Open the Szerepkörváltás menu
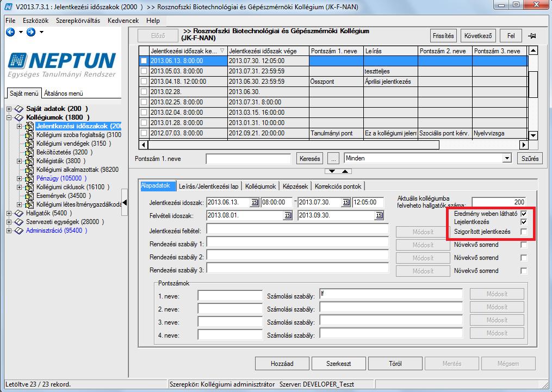The width and height of the screenshot is (552, 392). 78,21
